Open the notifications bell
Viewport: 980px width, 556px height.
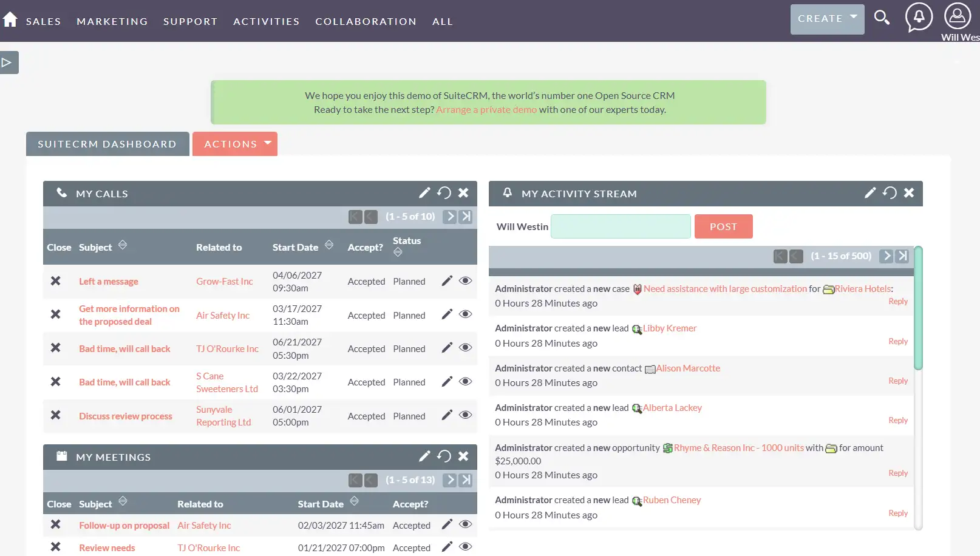tap(919, 17)
